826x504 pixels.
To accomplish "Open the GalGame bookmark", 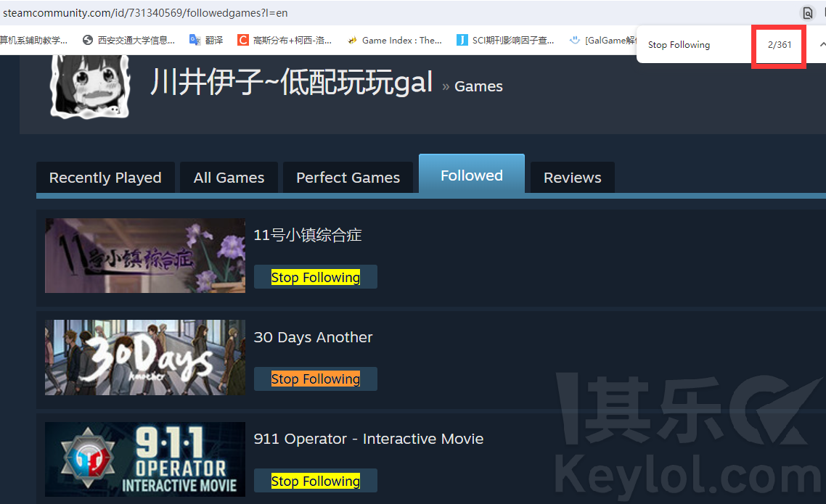I will (x=602, y=40).
